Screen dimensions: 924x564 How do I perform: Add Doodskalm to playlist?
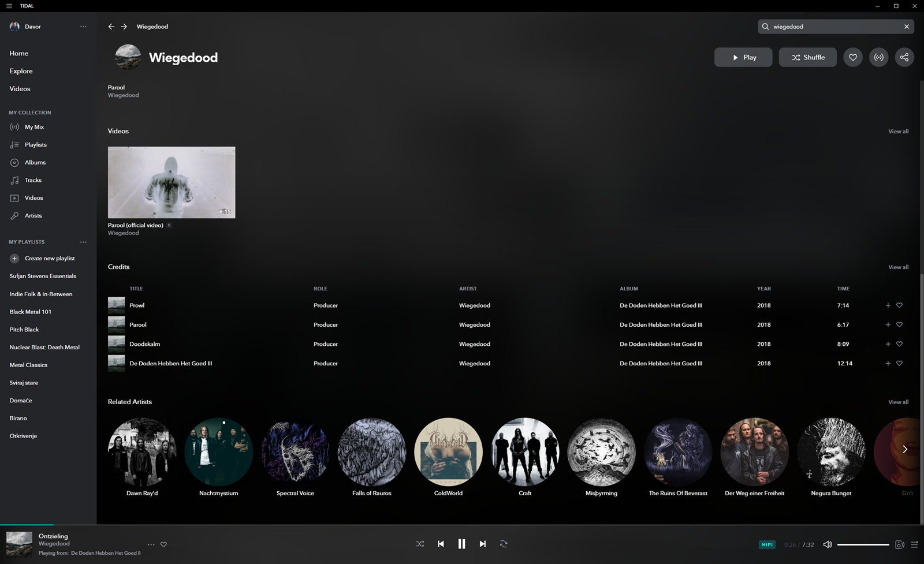888,344
